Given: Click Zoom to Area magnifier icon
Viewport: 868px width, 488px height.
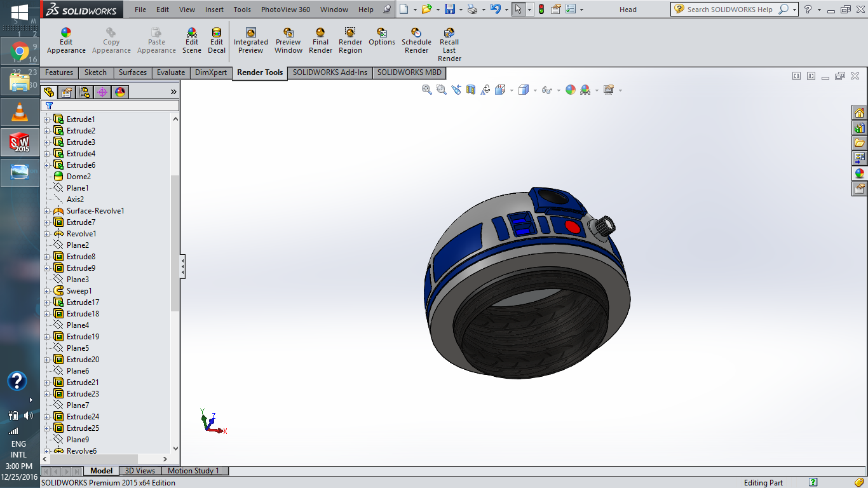Looking at the screenshot, I should 442,90.
